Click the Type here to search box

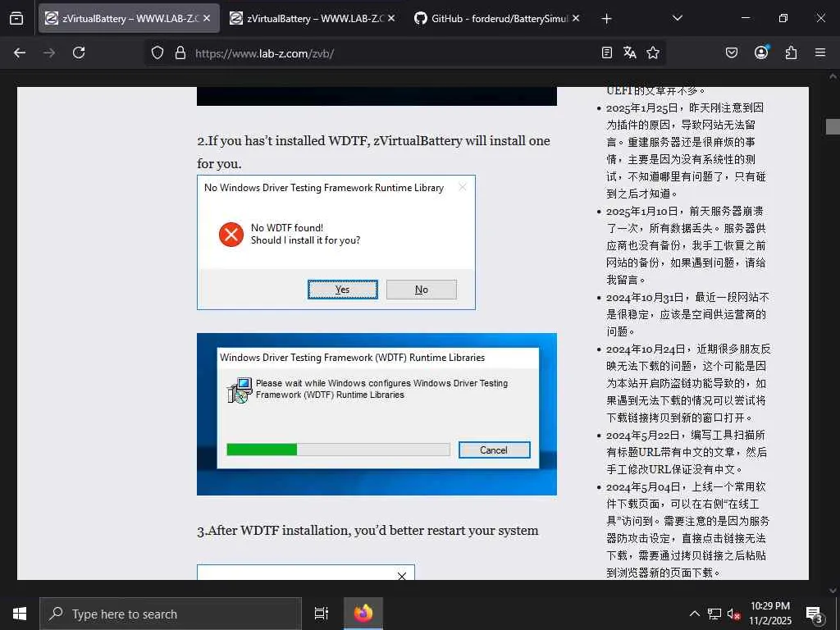coord(171,614)
